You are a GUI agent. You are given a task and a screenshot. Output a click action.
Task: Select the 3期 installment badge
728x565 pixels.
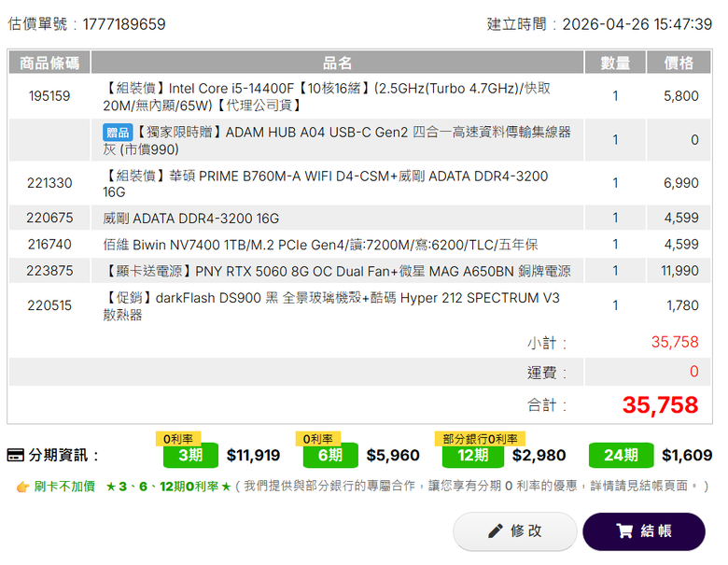click(x=190, y=456)
